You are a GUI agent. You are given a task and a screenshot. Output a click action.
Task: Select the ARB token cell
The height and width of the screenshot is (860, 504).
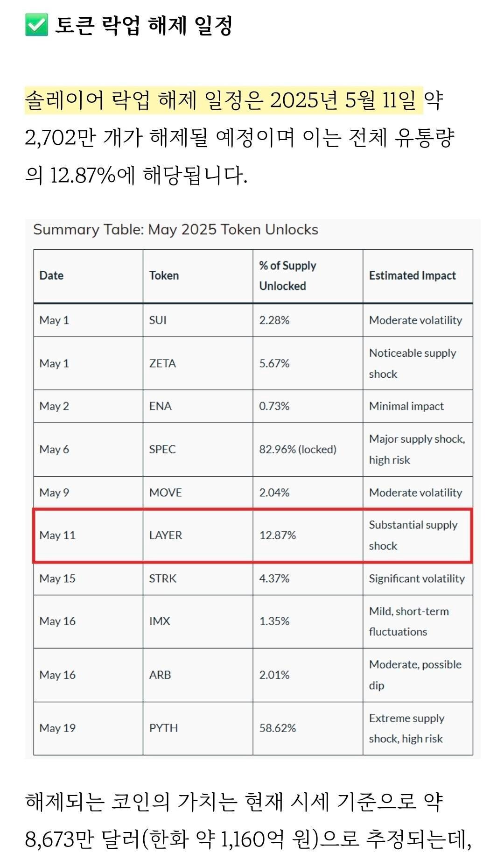(x=160, y=675)
